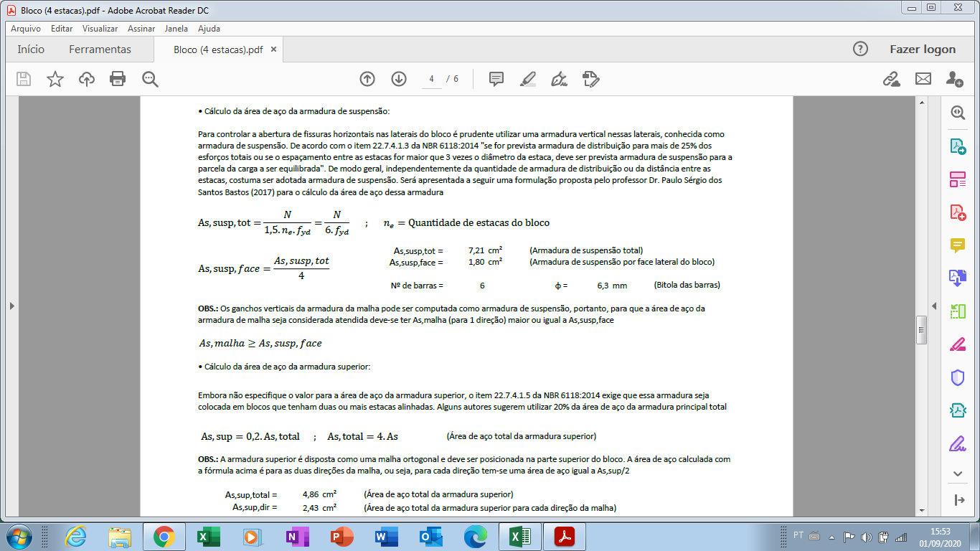This screenshot has height=551, width=980.
Task: Open Compress PDF tool in side panel
Action: click(958, 410)
